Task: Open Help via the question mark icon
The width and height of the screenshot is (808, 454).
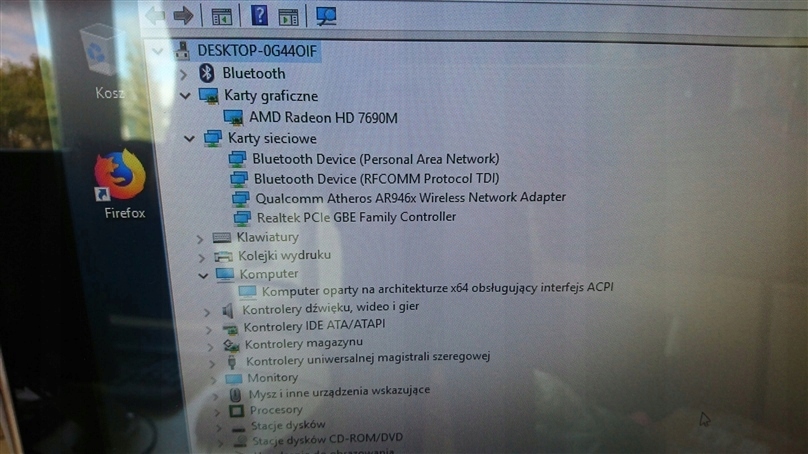Action: [x=259, y=15]
